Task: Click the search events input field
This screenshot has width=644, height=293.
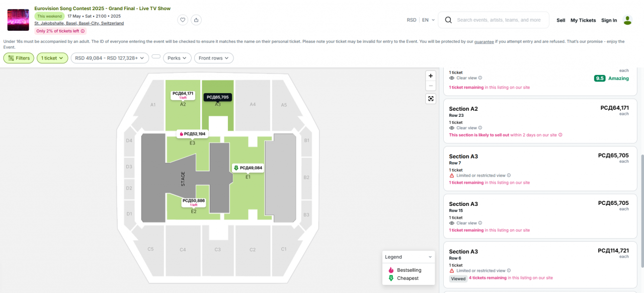Action: [499, 20]
